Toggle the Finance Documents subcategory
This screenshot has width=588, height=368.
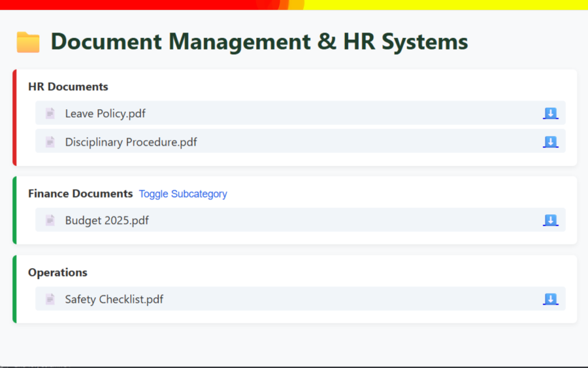pos(183,194)
